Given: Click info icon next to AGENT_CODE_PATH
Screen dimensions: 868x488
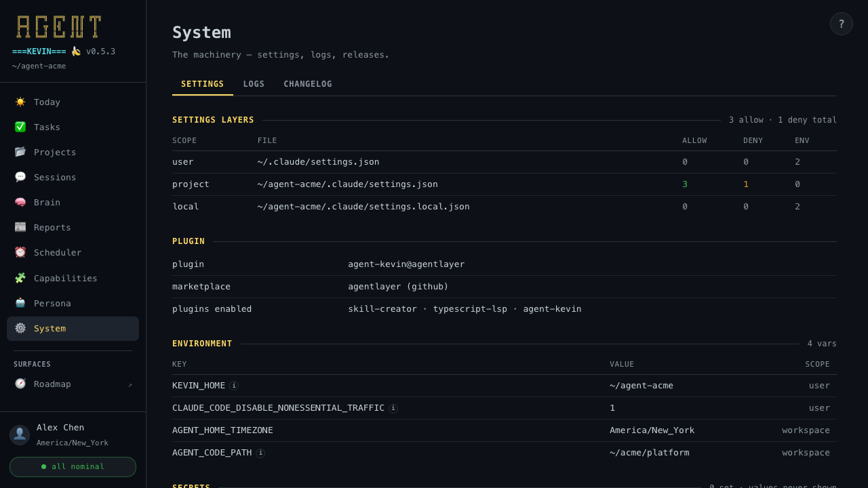Looking at the screenshot, I should pos(260,453).
